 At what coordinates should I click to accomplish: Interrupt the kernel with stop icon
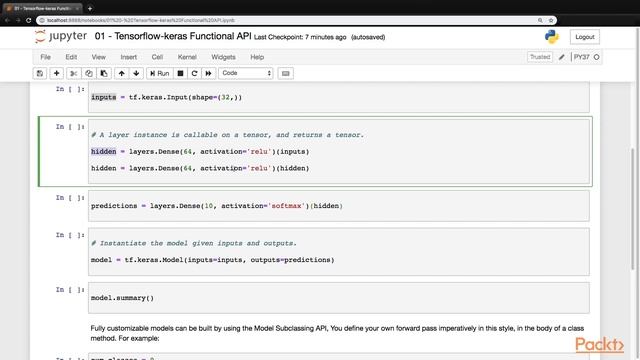pos(180,73)
